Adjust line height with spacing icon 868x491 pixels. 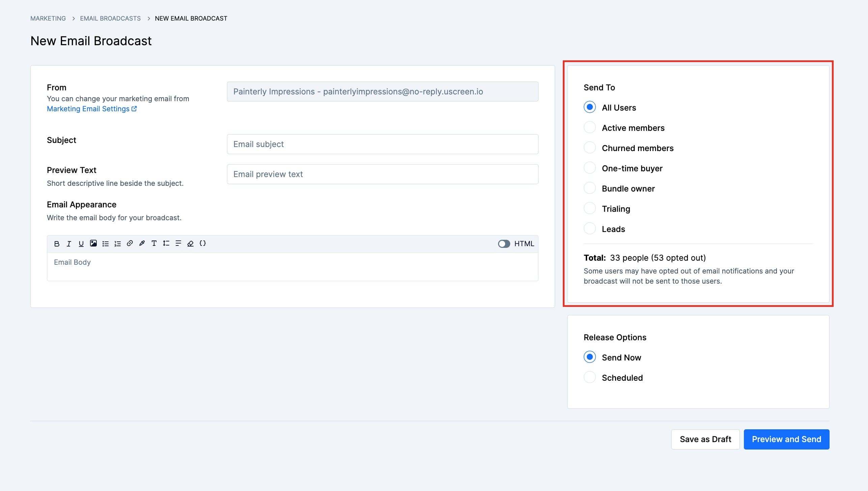coord(166,243)
